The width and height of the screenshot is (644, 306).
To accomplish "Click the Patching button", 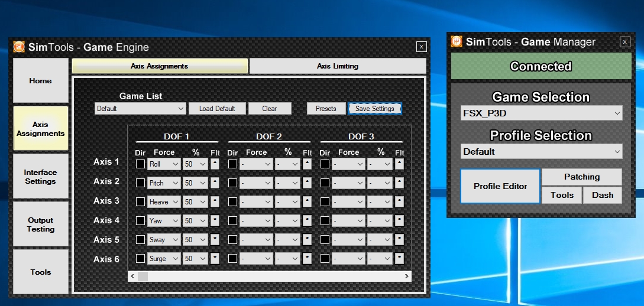I will pyautogui.click(x=582, y=177).
